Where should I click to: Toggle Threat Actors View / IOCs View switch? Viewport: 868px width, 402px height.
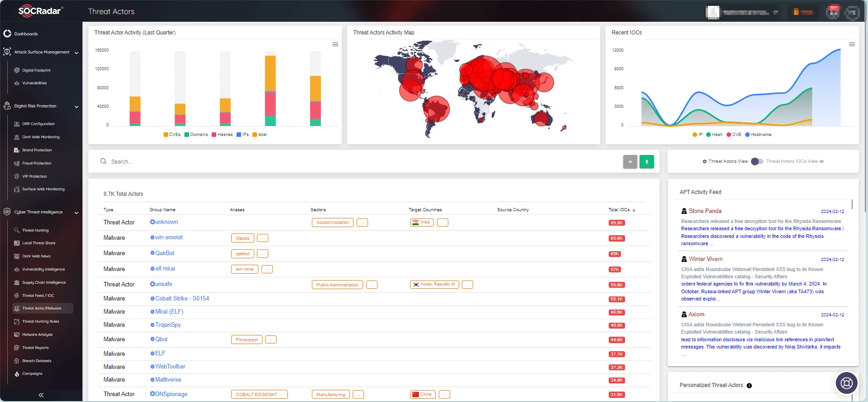point(757,161)
